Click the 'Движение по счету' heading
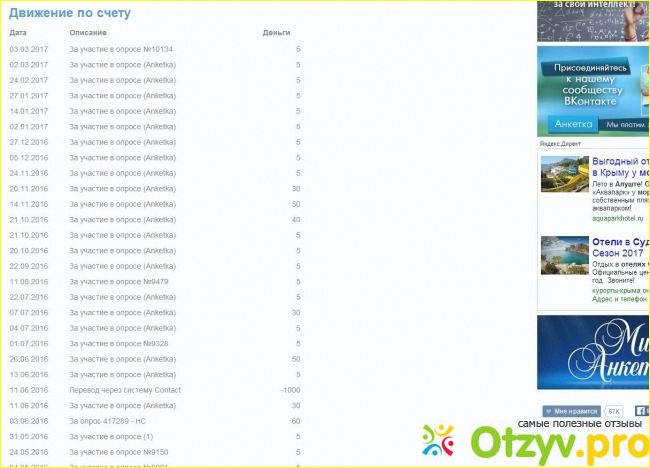 pos(70,14)
